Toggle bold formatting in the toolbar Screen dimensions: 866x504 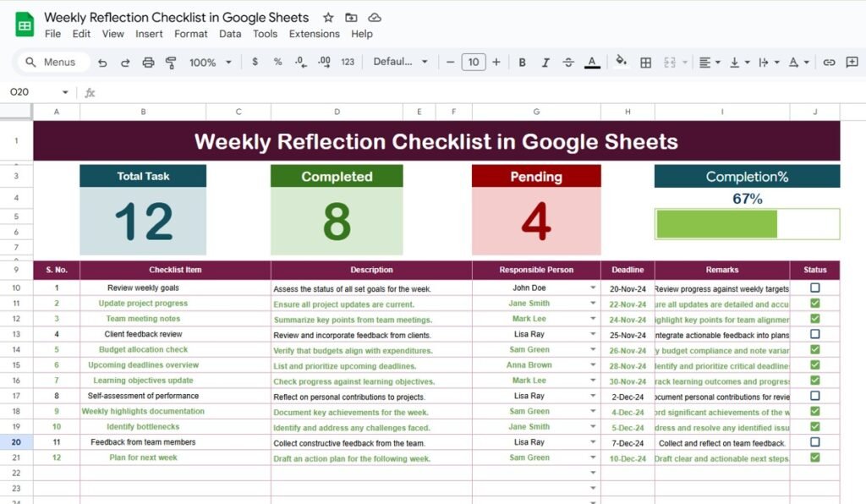pos(522,62)
